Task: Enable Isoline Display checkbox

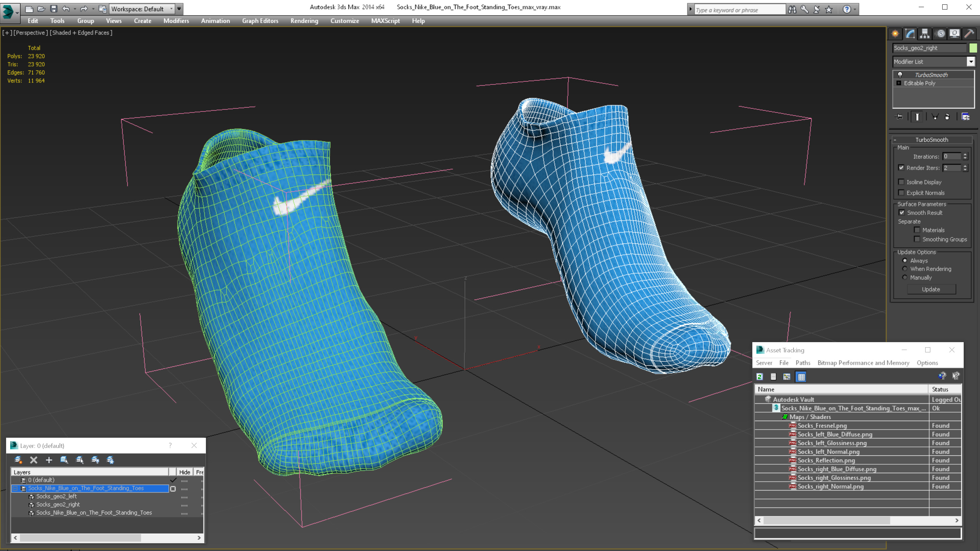Action: click(901, 182)
